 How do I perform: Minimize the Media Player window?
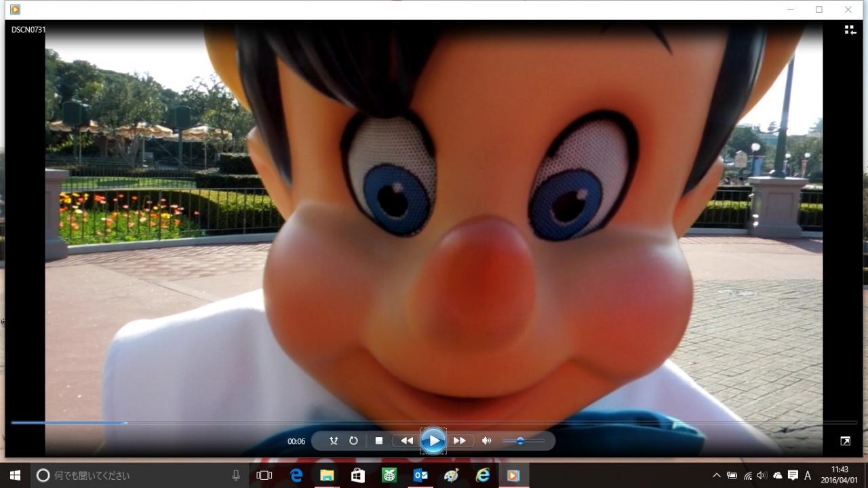coord(791,10)
